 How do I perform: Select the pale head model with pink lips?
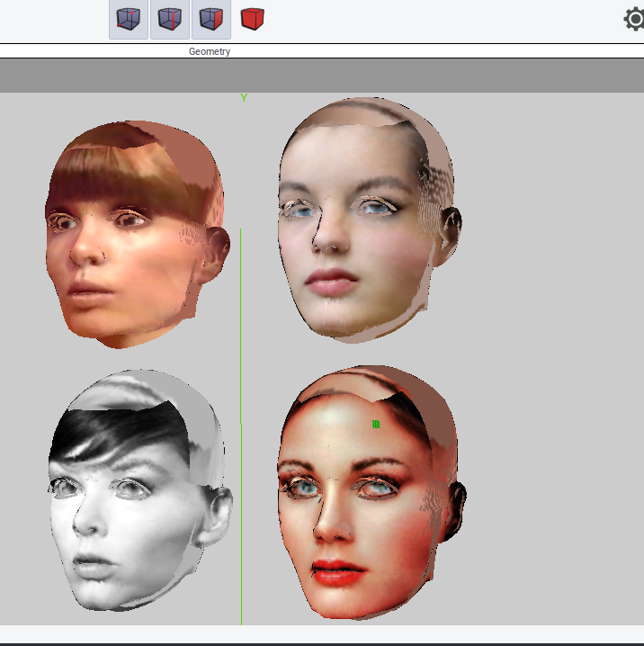click(x=370, y=220)
